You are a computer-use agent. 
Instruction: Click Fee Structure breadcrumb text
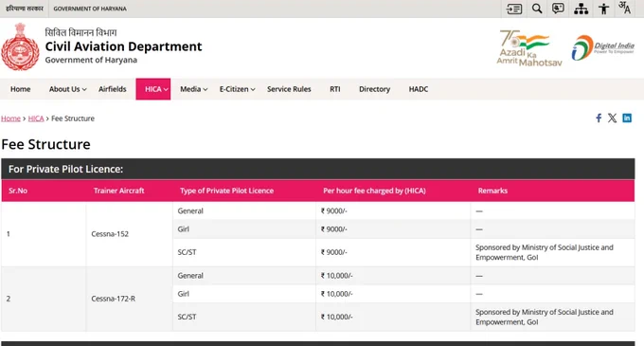(73, 118)
